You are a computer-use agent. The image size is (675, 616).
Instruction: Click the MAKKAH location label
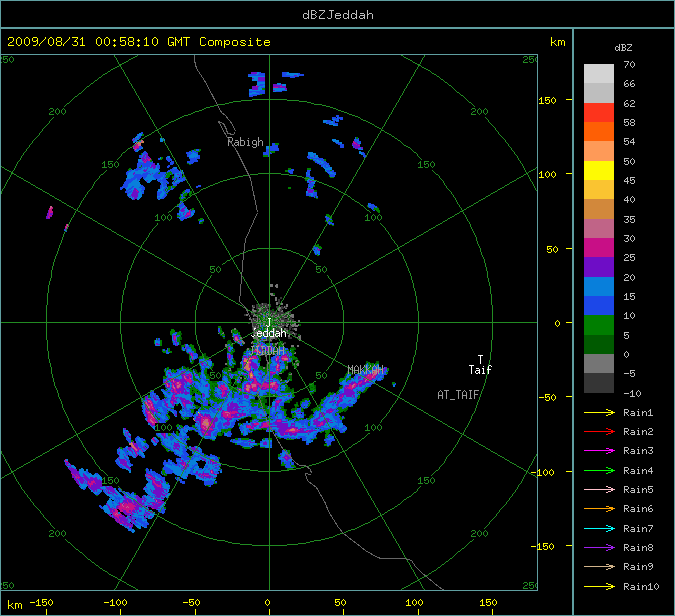(365, 370)
